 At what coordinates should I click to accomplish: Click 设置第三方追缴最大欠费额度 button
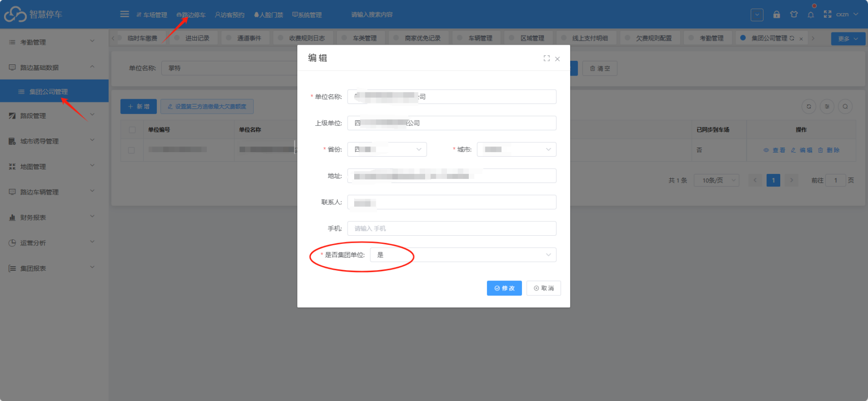(207, 106)
